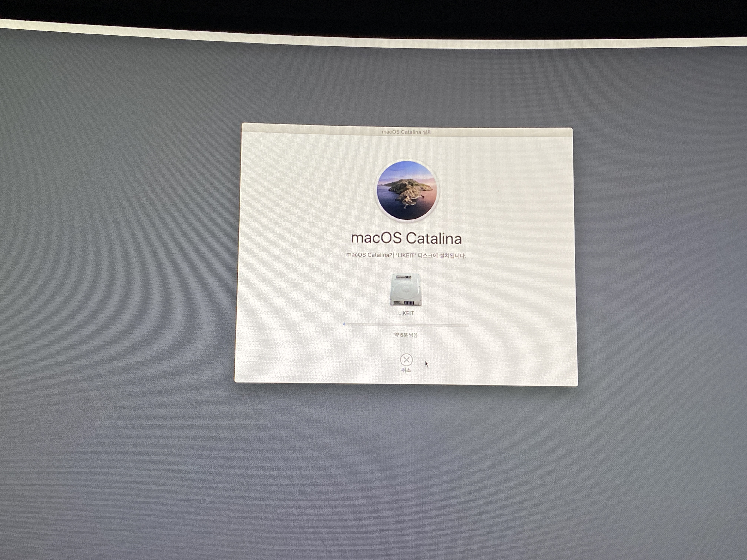Click the macOS Catalina 설치 window title
The width and height of the screenshot is (747, 560).
[x=406, y=132]
